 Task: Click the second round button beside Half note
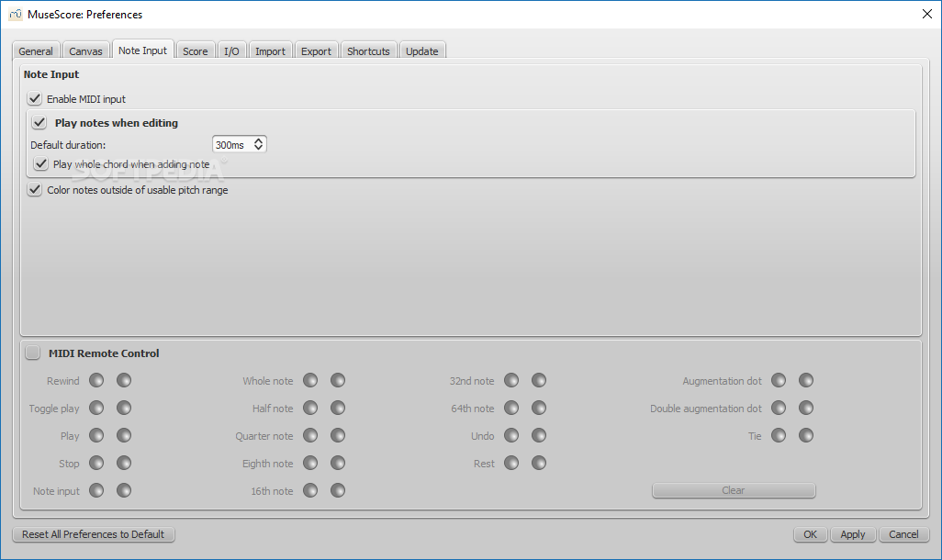(338, 408)
